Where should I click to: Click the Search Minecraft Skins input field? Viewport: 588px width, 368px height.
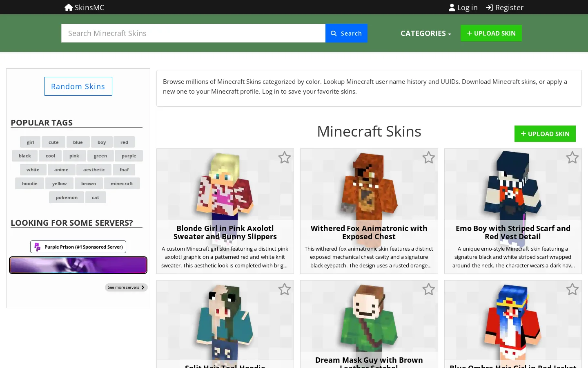click(x=193, y=33)
